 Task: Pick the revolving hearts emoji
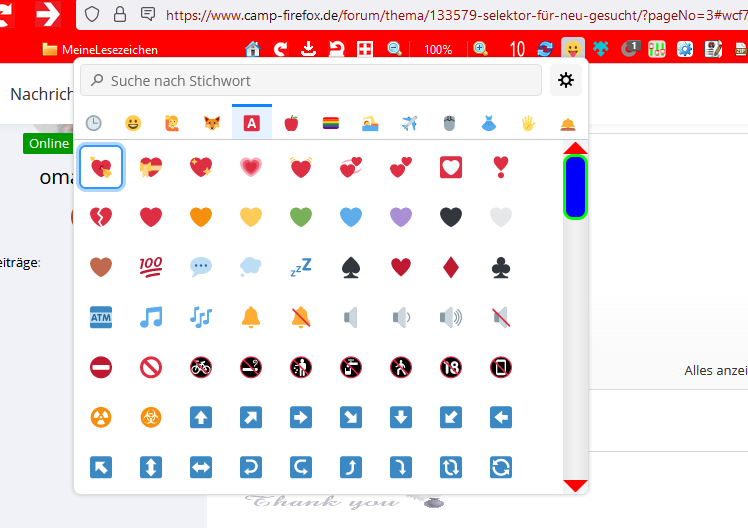[351, 167]
